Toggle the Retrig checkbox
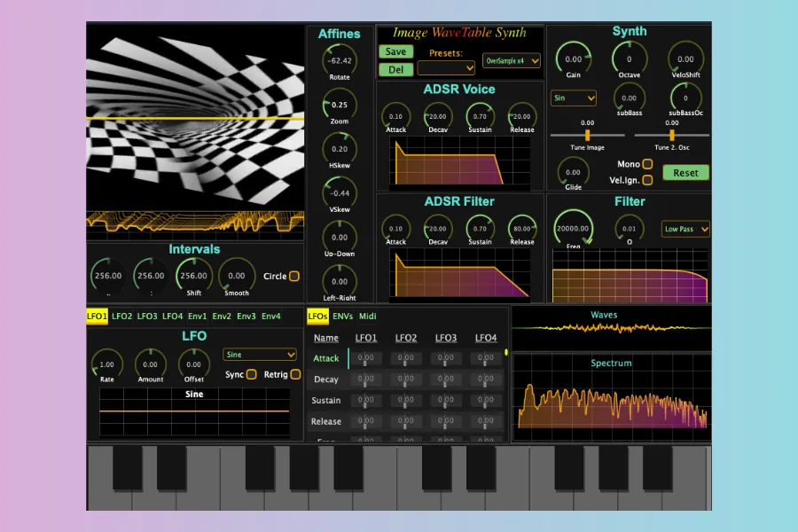Screen dimensions: 798x532 (x=295, y=374)
